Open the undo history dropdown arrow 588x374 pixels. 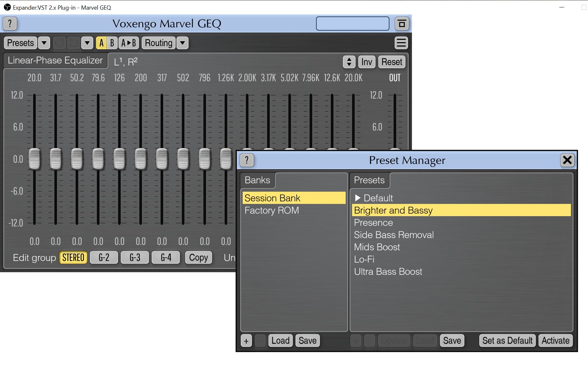click(x=87, y=43)
